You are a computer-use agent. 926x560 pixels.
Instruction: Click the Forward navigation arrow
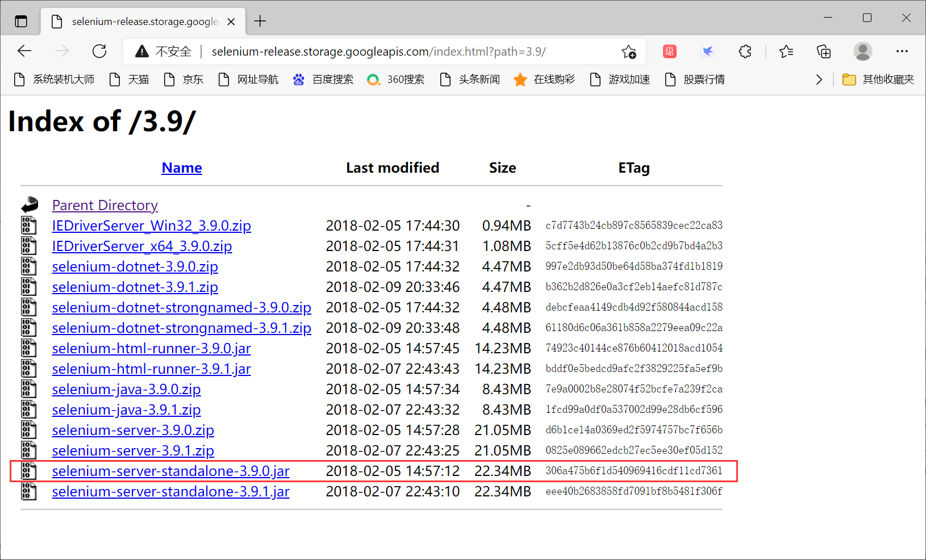[62, 51]
